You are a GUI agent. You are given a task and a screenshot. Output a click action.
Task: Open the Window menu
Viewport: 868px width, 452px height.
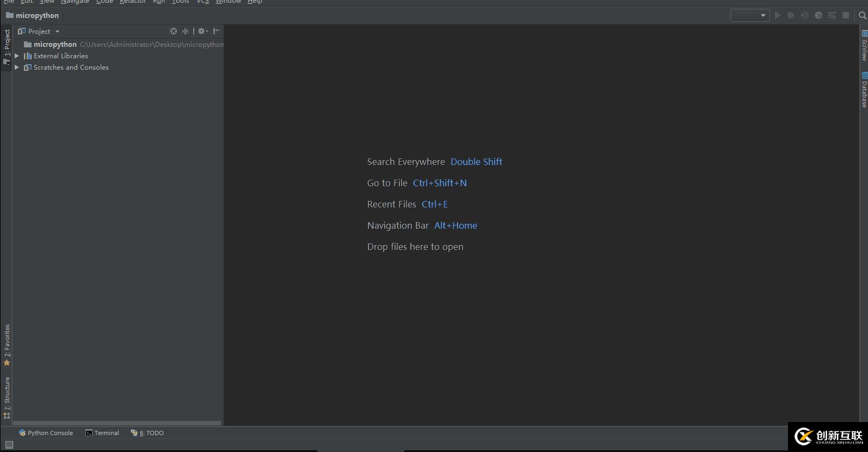(228, 2)
